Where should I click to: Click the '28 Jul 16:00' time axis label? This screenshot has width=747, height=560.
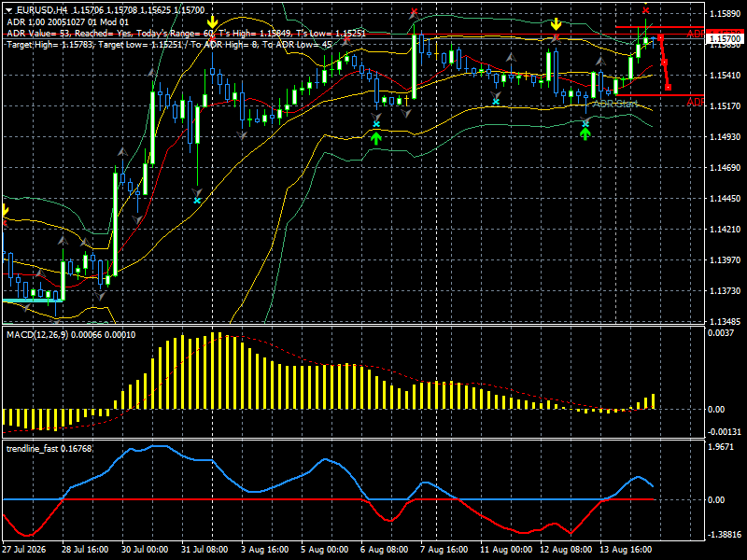click(x=85, y=549)
